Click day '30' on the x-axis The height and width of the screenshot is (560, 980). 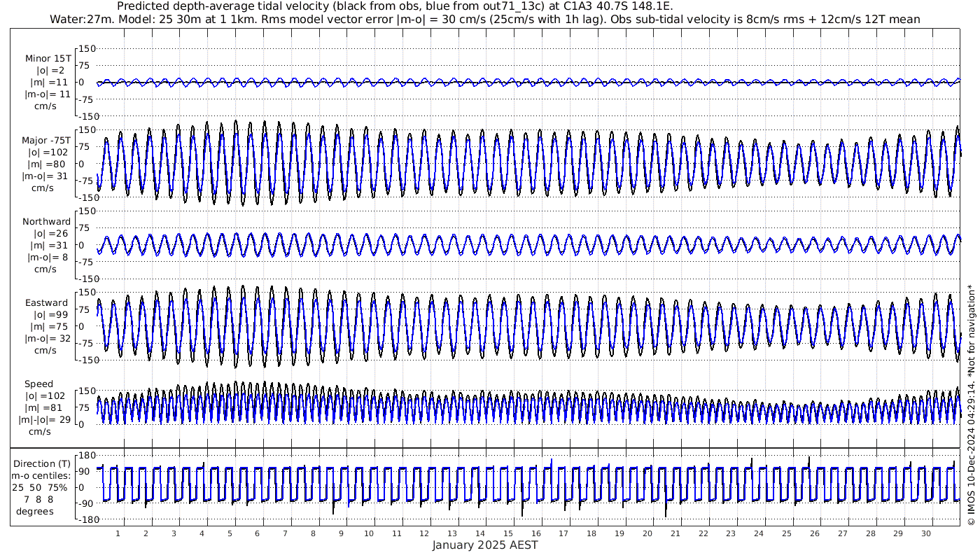[x=925, y=533]
